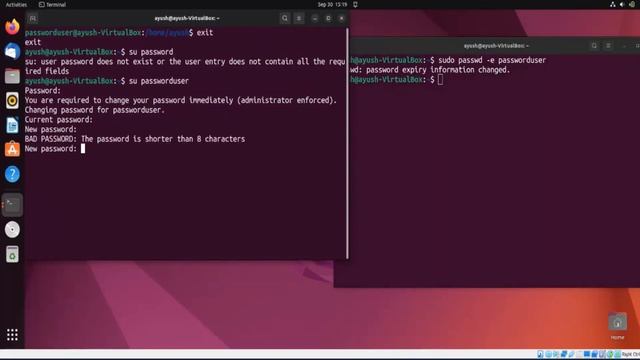The height and width of the screenshot is (360, 640).
Task: Open hamburger menu in front terminal
Action: click(x=299, y=18)
